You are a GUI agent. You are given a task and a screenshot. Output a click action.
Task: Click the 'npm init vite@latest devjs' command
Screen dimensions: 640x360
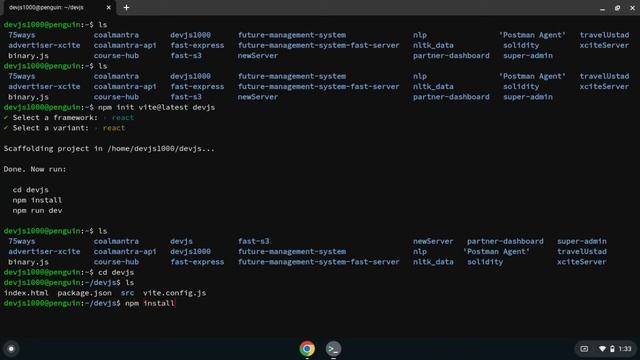point(156,107)
